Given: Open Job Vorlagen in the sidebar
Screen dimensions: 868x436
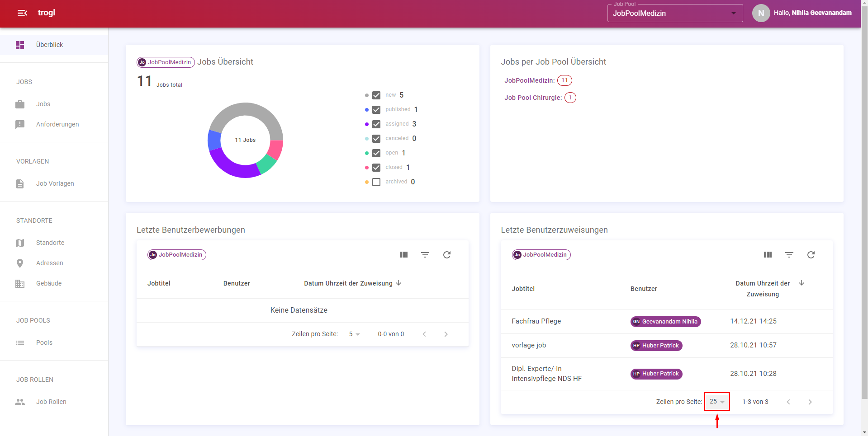Looking at the screenshot, I should pos(54,183).
